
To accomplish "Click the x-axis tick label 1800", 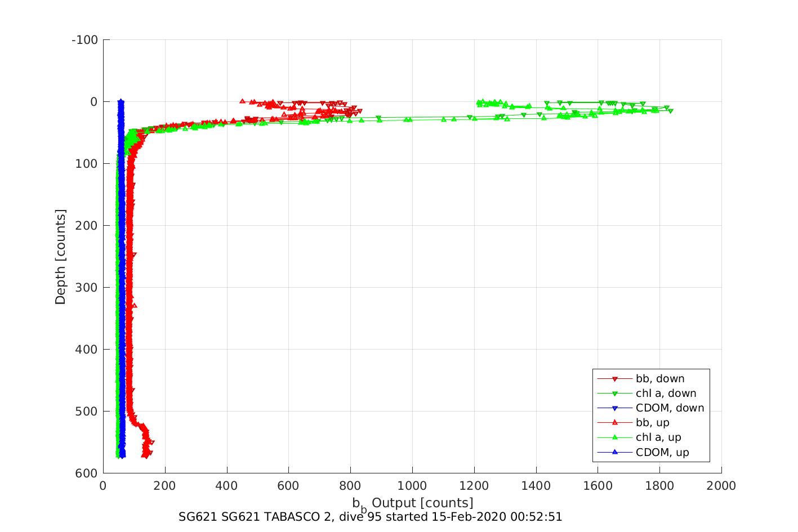I will [659, 486].
